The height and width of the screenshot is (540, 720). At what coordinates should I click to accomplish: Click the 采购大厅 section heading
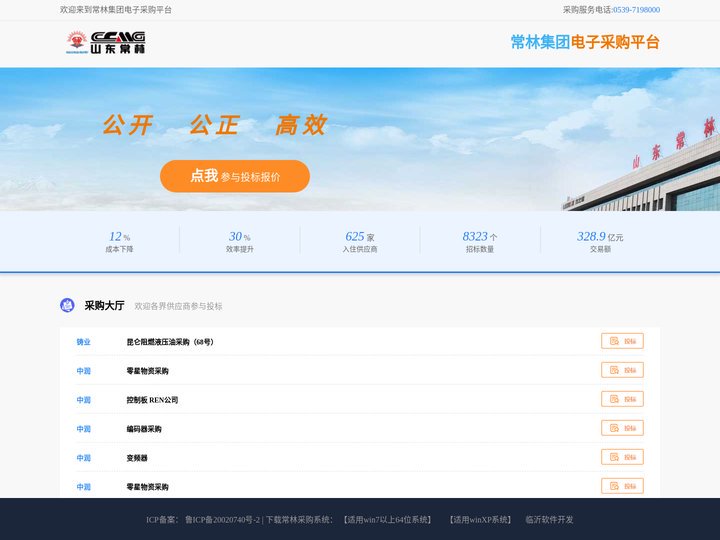click(104, 305)
